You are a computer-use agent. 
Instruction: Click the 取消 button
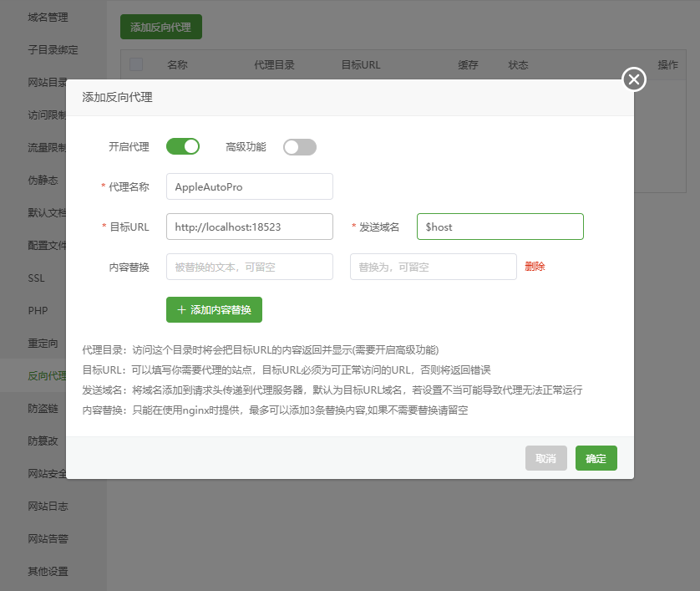546,458
